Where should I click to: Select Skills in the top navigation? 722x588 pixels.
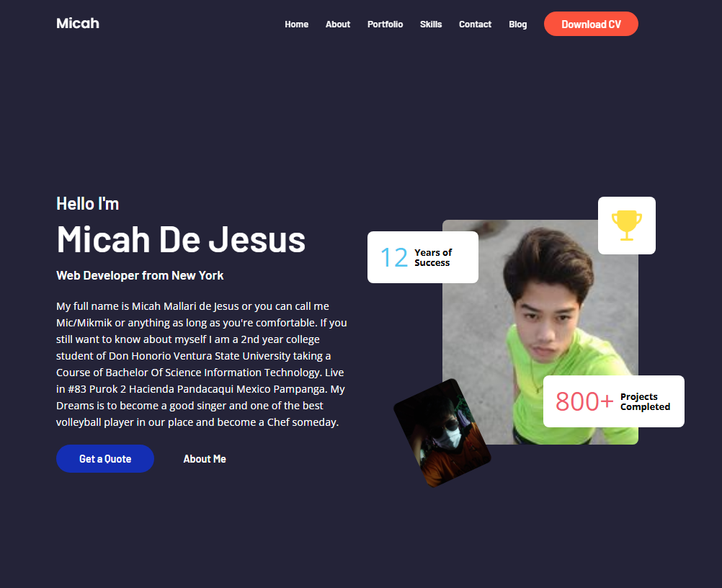pyautogui.click(x=431, y=24)
